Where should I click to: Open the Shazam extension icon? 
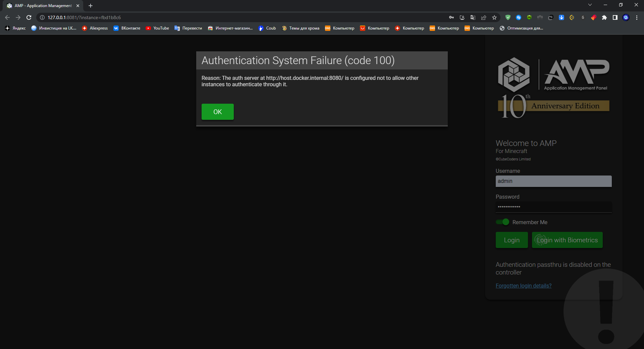[519, 17]
